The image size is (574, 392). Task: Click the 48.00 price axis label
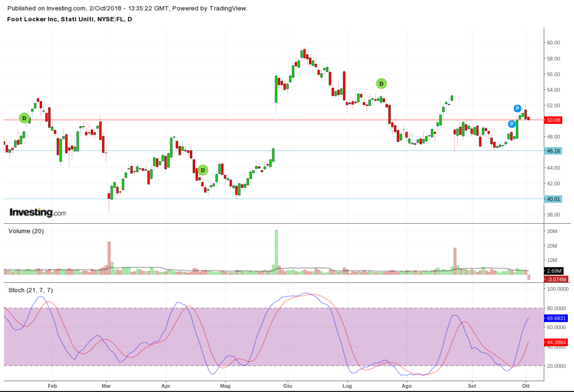click(553, 137)
